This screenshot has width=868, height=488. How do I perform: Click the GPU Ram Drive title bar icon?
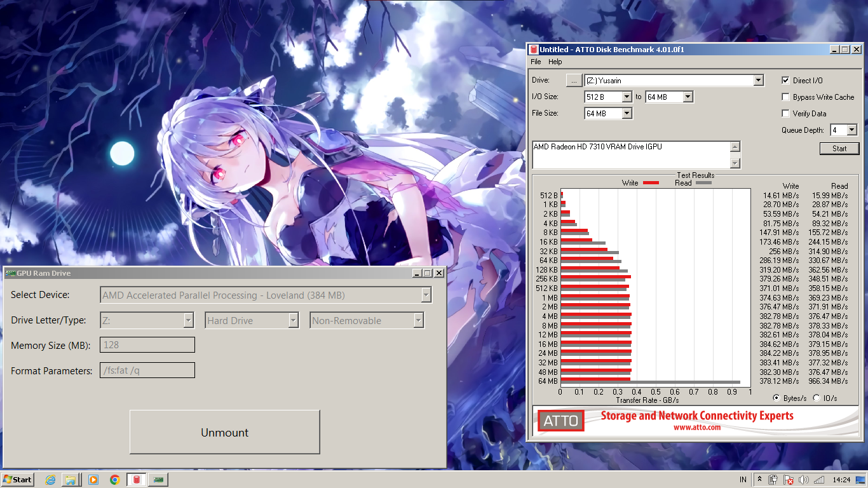tap(10, 273)
